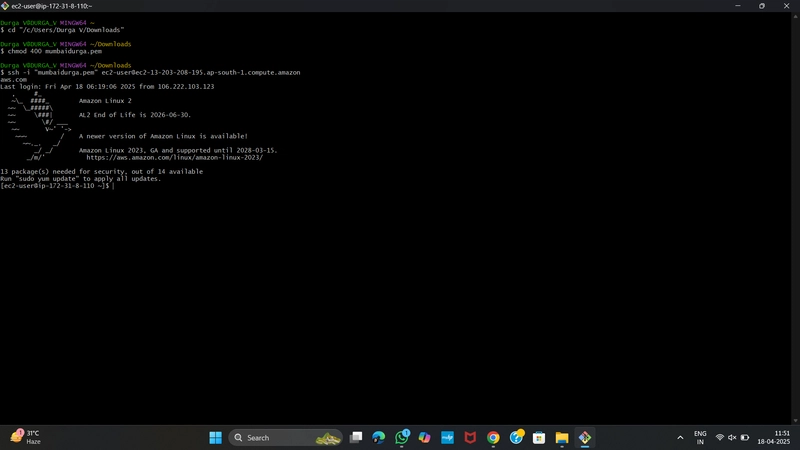Click the taskbar Search box
The width and height of the screenshot is (800, 450).
[x=285, y=438]
